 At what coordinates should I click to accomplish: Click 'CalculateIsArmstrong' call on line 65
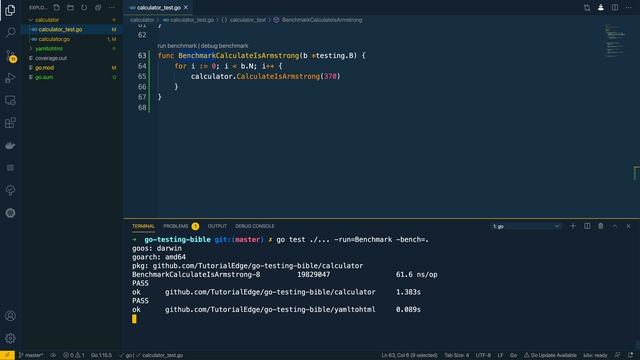pyautogui.click(x=278, y=76)
